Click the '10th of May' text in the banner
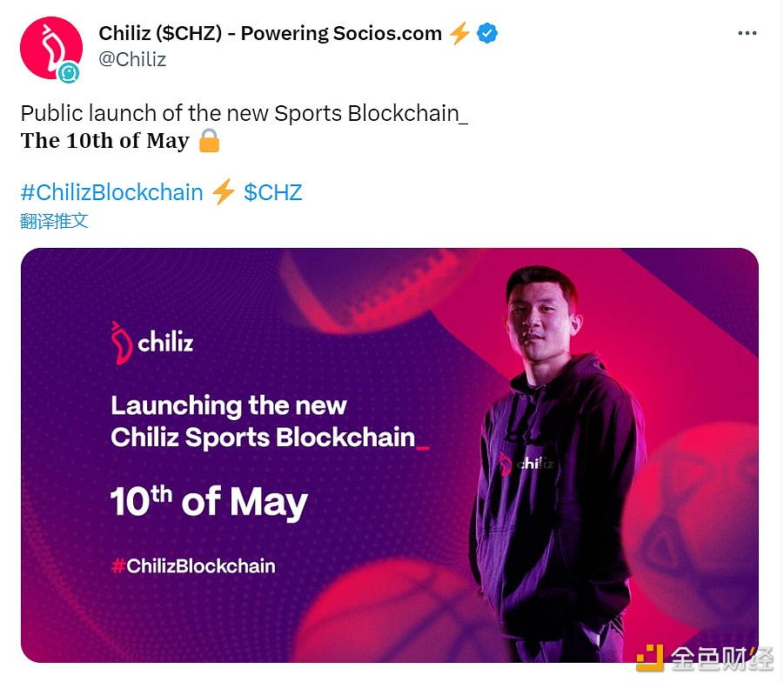Image resolution: width=784 pixels, height=682 pixels. coord(209,503)
